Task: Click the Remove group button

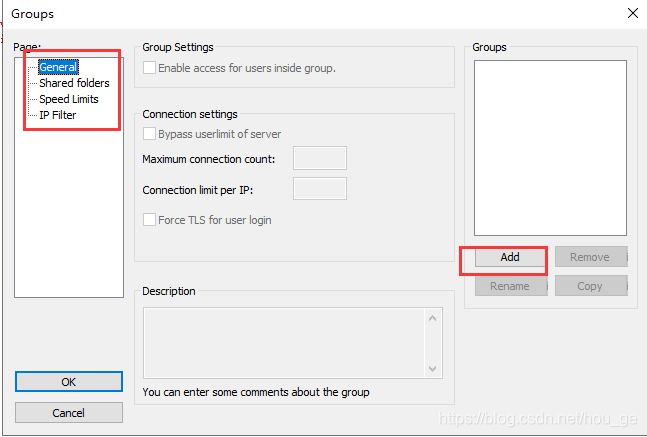Action: point(591,257)
